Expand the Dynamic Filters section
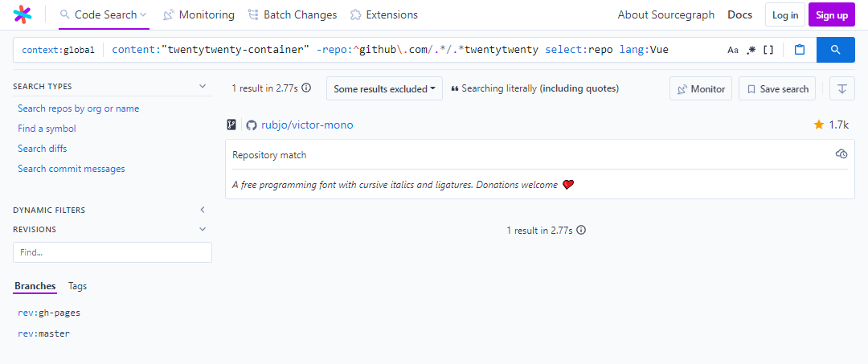The height and width of the screenshot is (364, 868). click(203, 210)
